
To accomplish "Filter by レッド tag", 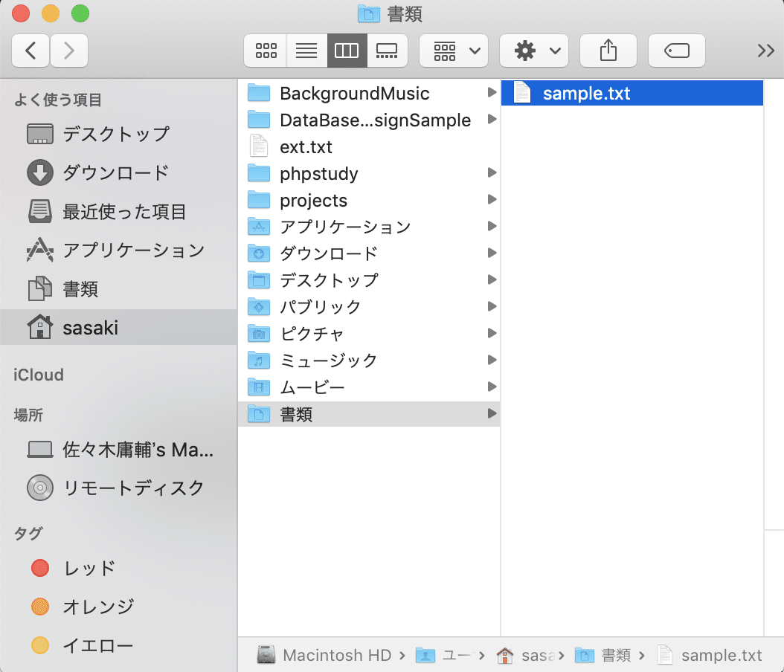I will pyautogui.click(x=118, y=568).
